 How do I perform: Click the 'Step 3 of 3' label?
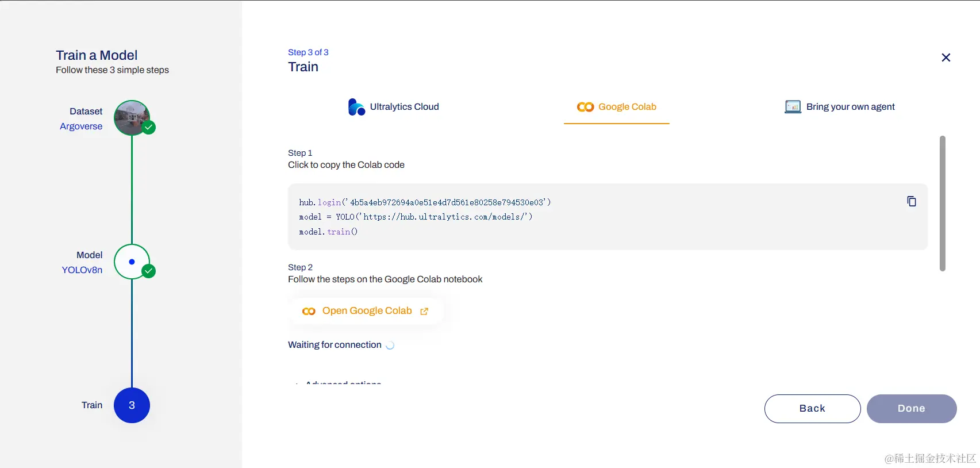click(308, 52)
